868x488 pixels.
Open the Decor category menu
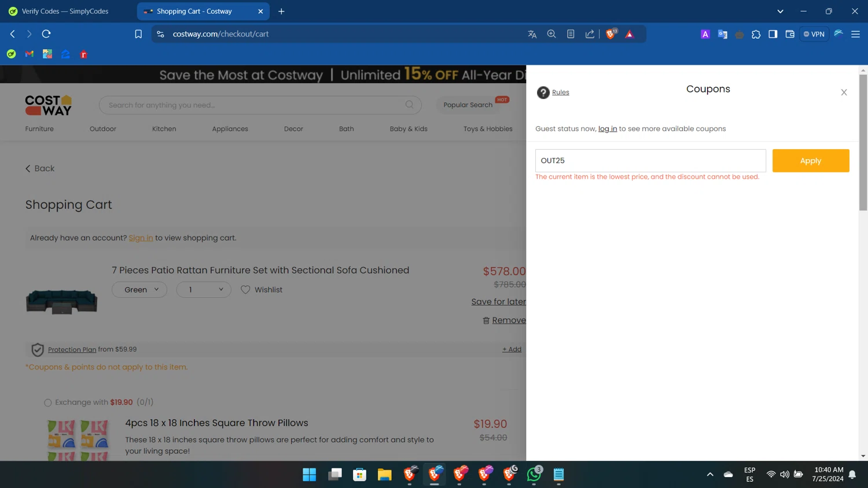(293, 129)
